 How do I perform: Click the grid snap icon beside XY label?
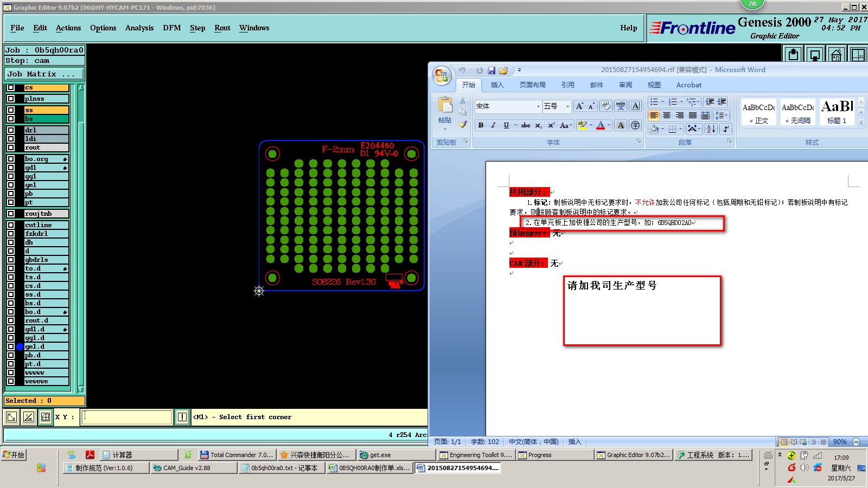(46, 417)
